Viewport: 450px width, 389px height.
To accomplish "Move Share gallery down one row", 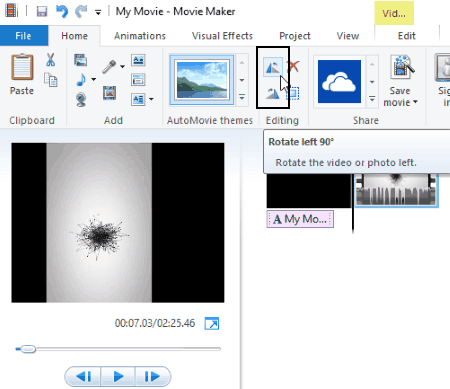I will tap(372, 82).
